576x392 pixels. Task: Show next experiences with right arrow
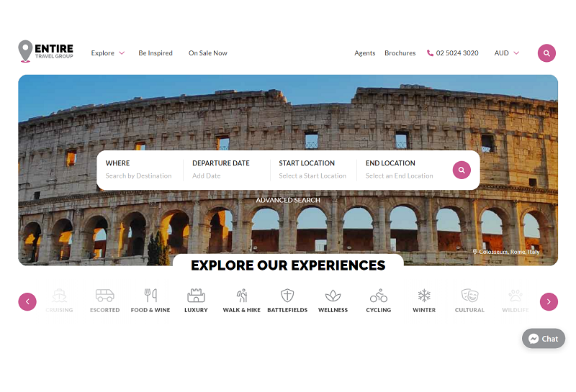point(549,301)
